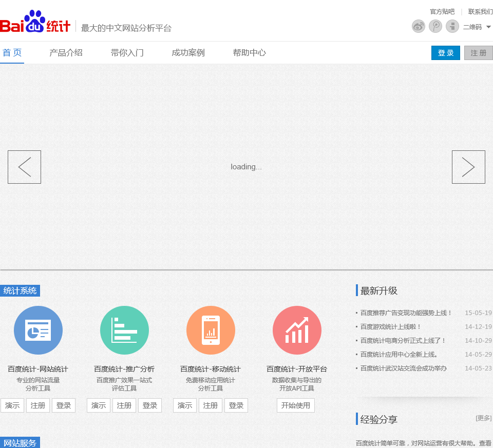Screen dimensions: 493x448
Task: Click the red open platform growth icon
Action: coord(297,330)
